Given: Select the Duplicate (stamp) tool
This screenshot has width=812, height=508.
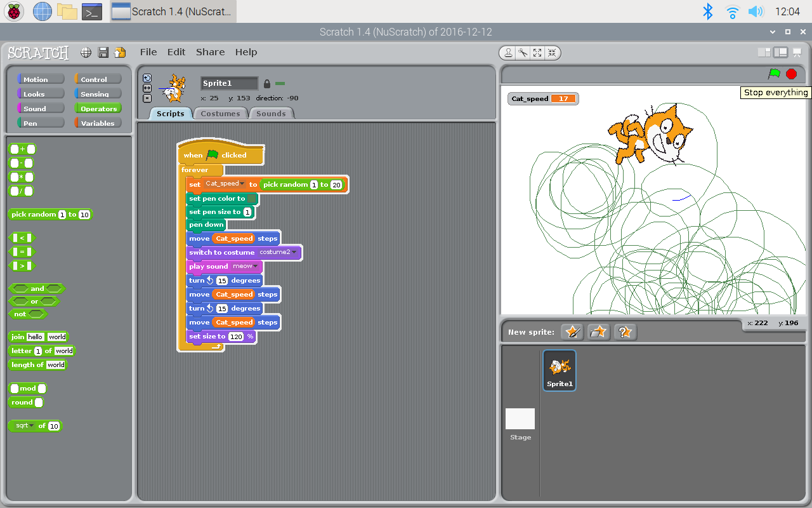Looking at the screenshot, I should coord(508,53).
